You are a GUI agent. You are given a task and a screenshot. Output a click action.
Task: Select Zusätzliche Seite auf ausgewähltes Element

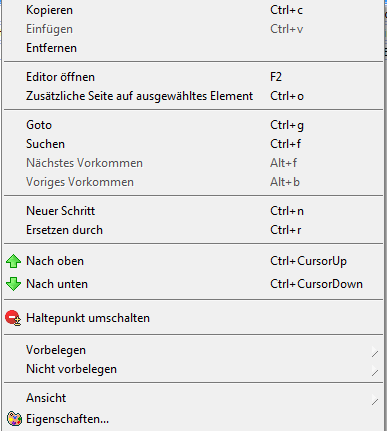point(193,96)
